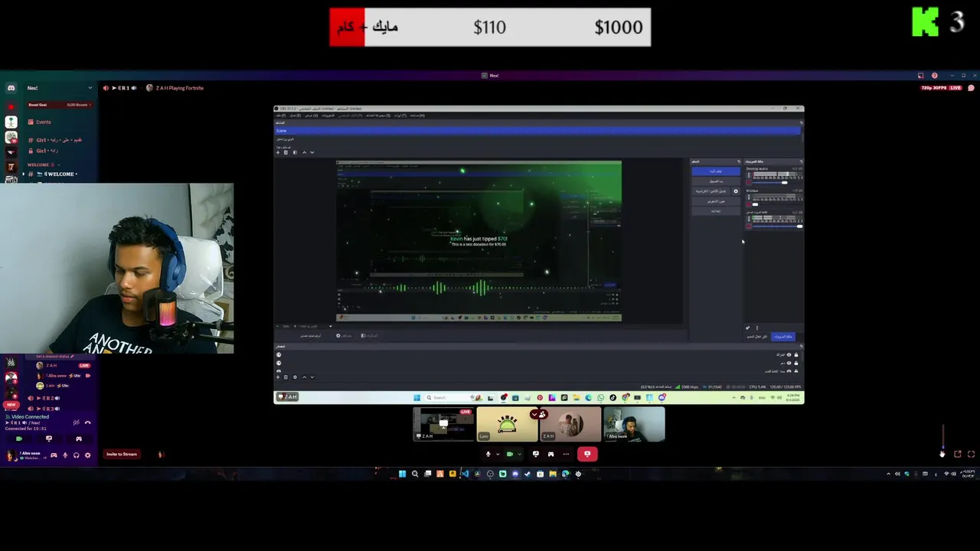
Task: Open Discord inbox icon in title bar
Action: (x=920, y=76)
